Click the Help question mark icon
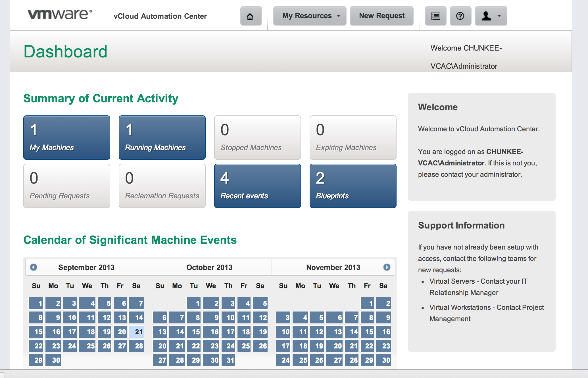This screenshot has width=588, height=378. [x=460, y=16]
